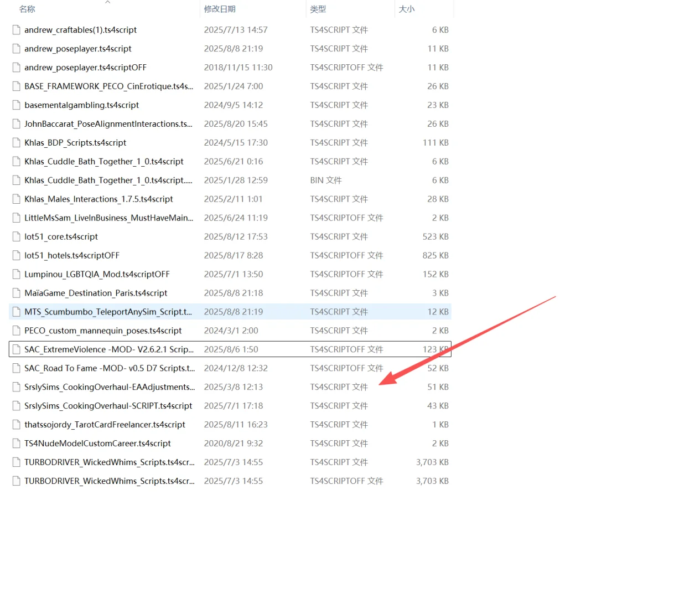Click file icon of the 2025/6/21 Khlas_Cuddle_Bath_Together file
This screenshot has height=598, width=700.
[x=17, y=162]
